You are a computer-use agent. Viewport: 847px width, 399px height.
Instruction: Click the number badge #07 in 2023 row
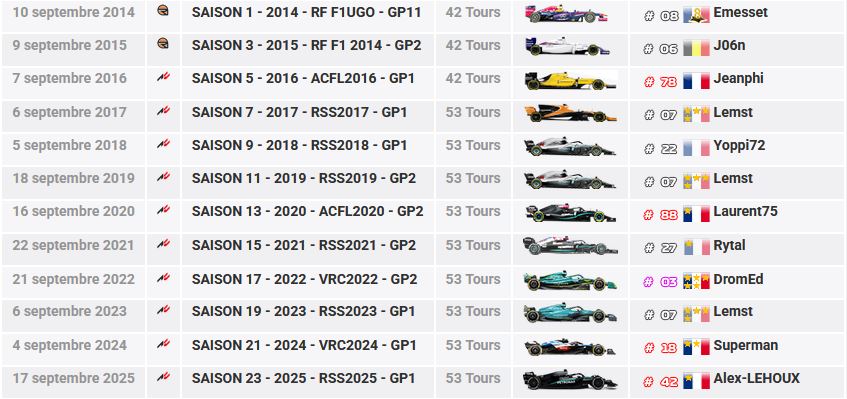tap(661, 315)
